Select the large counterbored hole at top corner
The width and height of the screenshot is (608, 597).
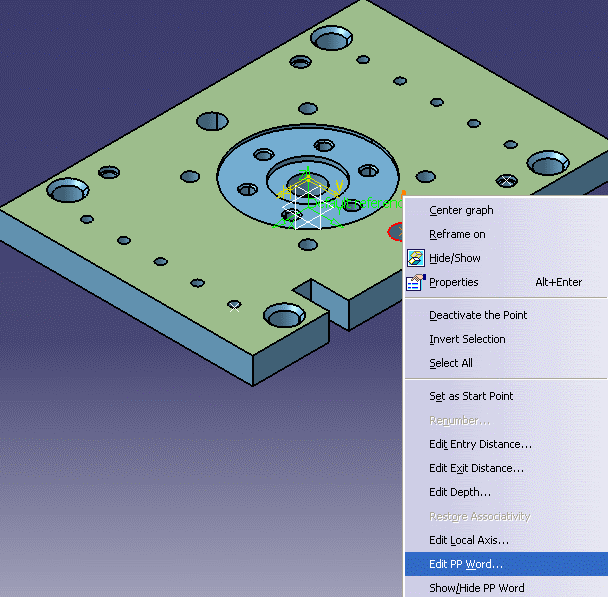[x=331, y=39]
